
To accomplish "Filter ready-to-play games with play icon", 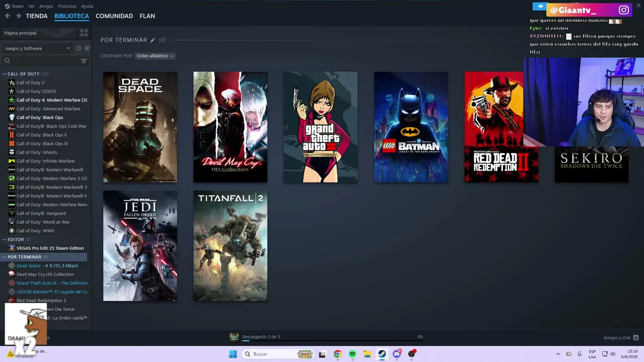I will (87, 48).
